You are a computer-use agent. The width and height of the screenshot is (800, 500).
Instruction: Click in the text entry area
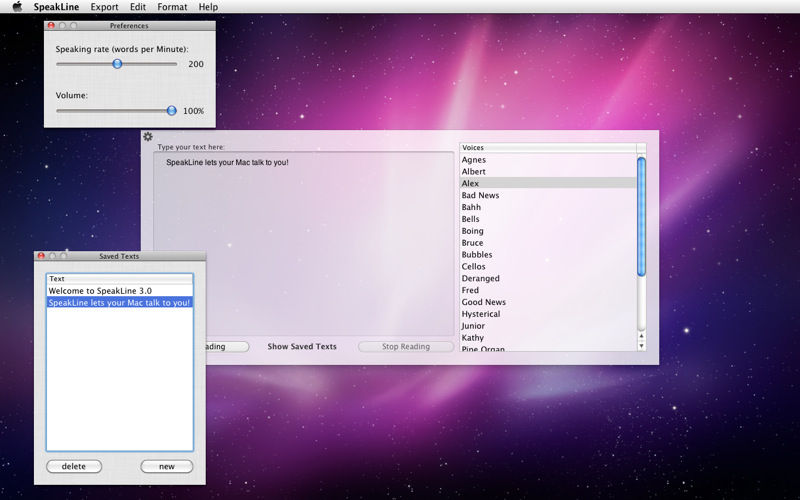click(304, 243)
